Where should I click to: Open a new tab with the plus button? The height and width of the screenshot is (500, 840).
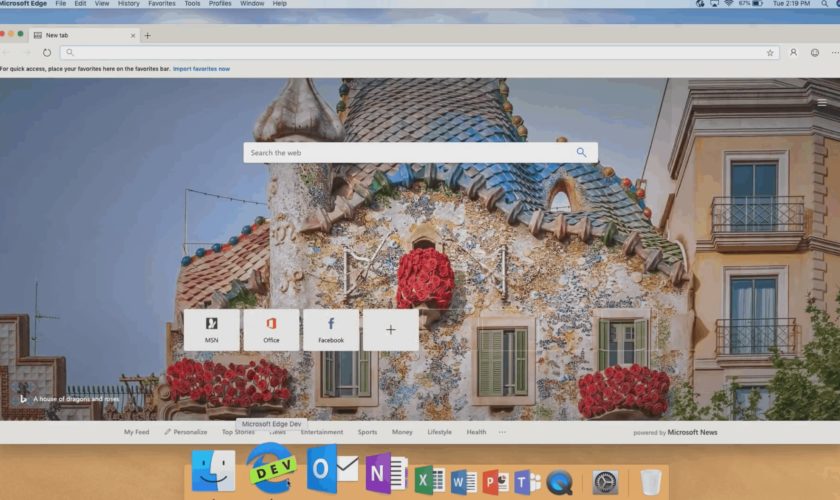pyautogui.click(x=148, y=35)
